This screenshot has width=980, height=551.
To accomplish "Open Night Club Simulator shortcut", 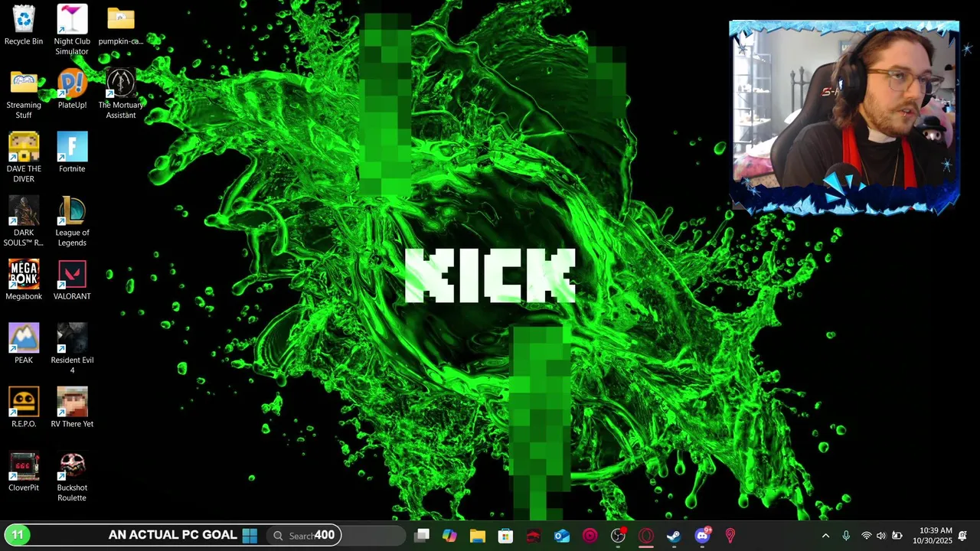I will pyautogui.click(x=72, y=30).
